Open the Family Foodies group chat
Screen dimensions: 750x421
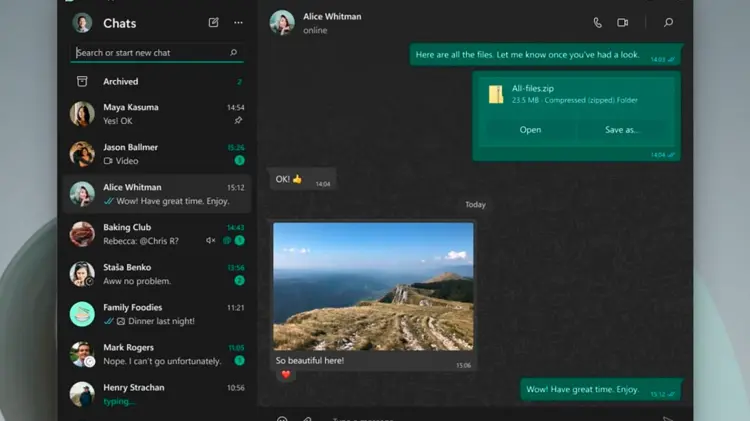click(x=158, y=314)
